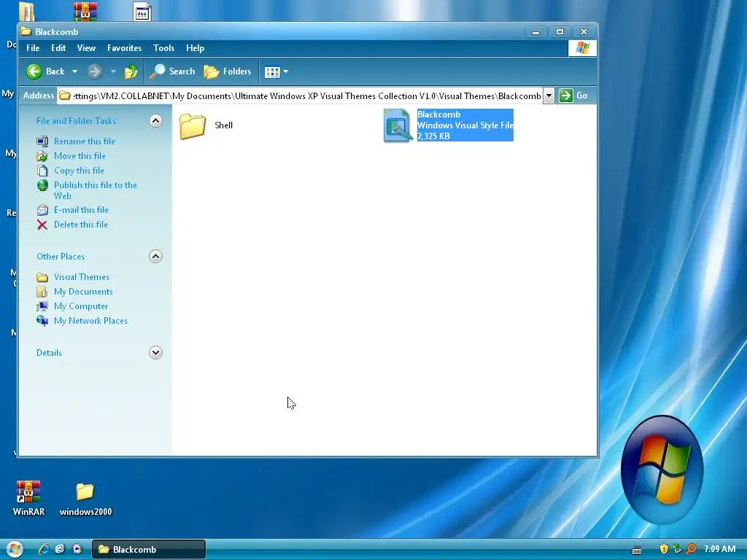Image resolution: width=747 pixels, height=560 pixels.
Task: Click the 2,325 KB file size text
Action: pos(433,136)
